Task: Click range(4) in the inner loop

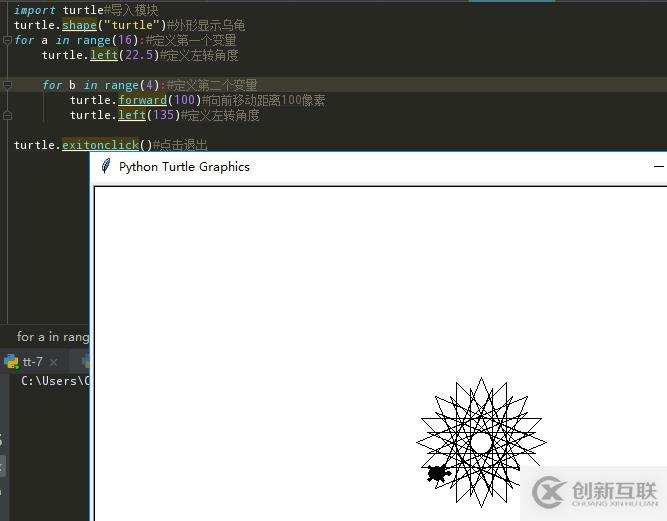Action: tap(132, 85)
